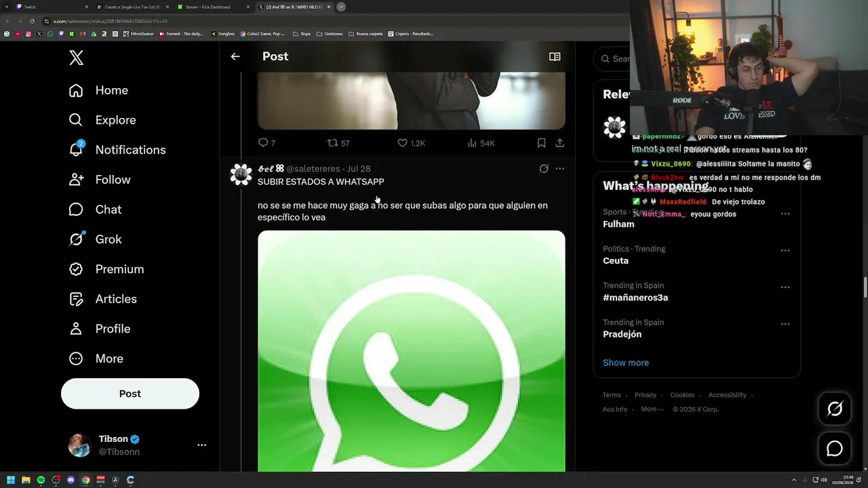Screen dimensions: 868x488
Task: Open the Gestiones bookmarks folder
Action: pyautogui.click(x=330, y=34)
